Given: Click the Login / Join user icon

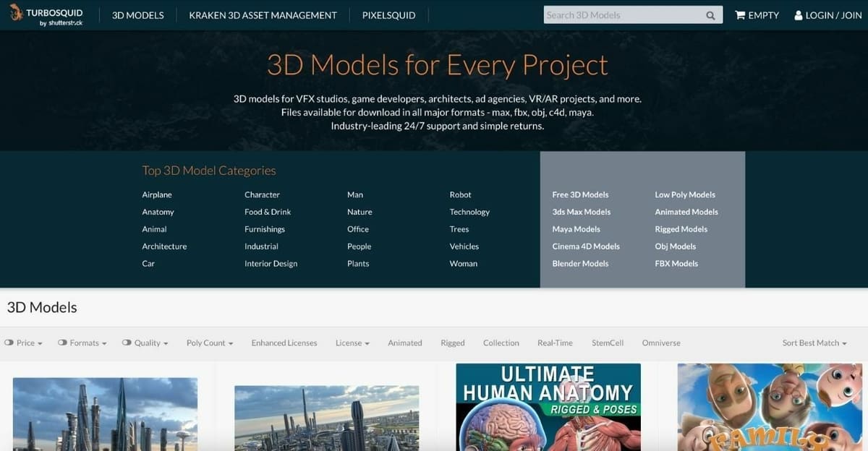Looking at the screenshot, I should tap(798, 15).
